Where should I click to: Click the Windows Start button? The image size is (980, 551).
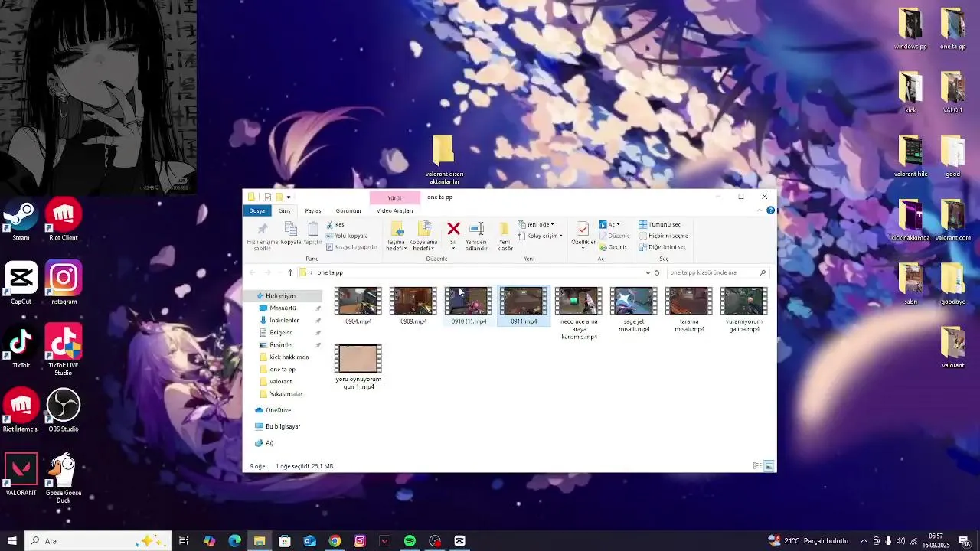(x=11, y=541)
